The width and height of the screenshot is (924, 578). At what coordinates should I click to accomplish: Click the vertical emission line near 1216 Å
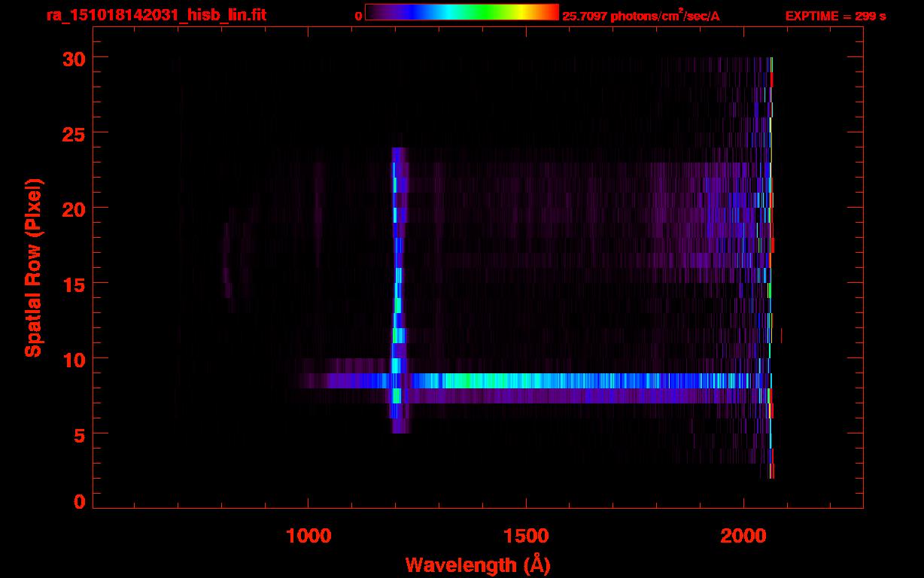point(397,290)
